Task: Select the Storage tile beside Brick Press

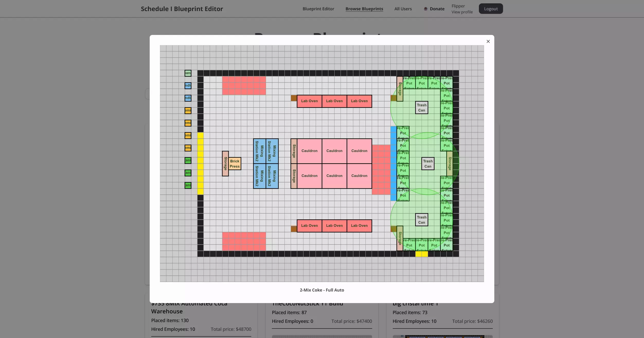Action: 225,164
